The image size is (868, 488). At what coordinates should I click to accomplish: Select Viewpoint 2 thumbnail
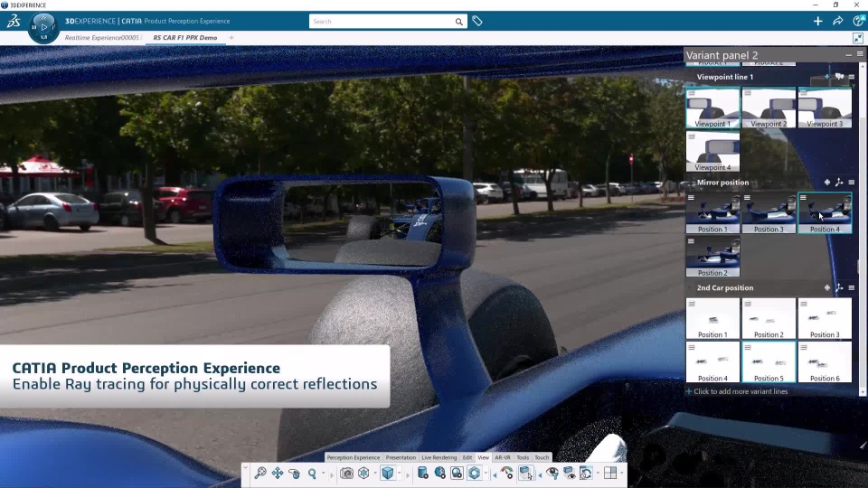769,108
